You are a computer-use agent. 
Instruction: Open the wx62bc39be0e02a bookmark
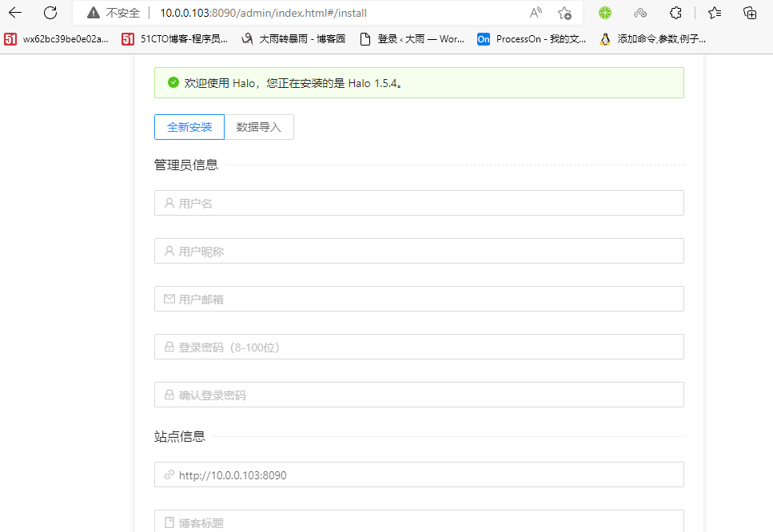56,39
